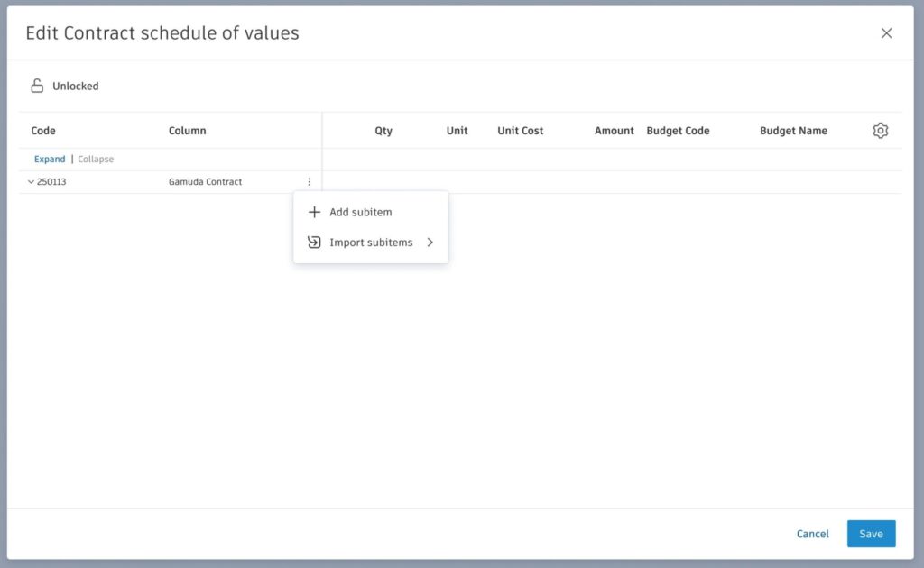The width and height of the screenshot is (924, 568).
Task: Toggle the Unlocked status label
Action: click(x=76, y=87)
